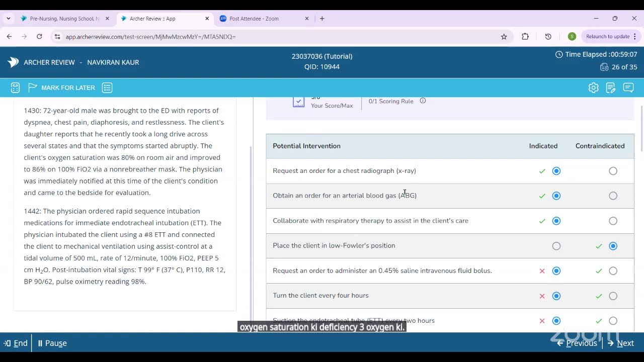Open the settings gear in the toolbar

tap(594, 87)
